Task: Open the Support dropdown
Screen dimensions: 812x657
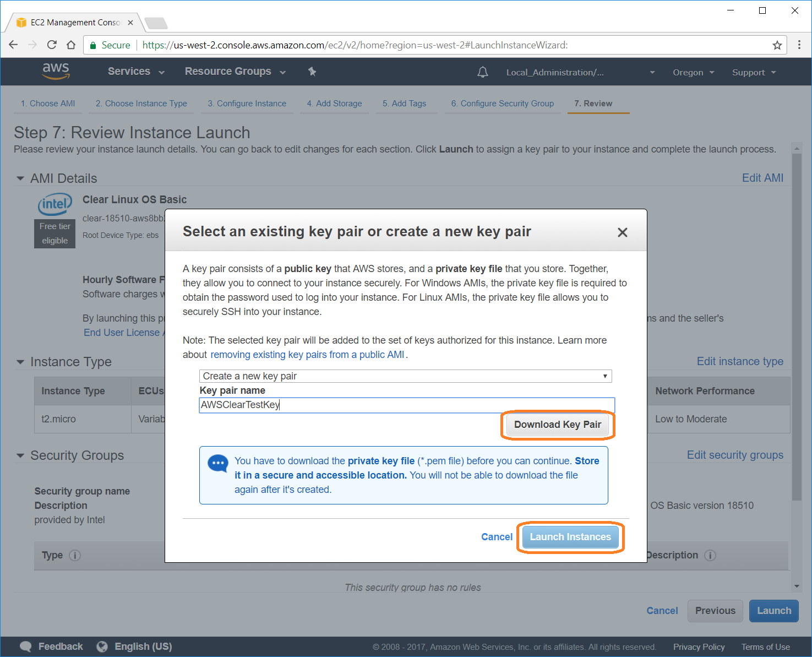Action: click(754, 72)
